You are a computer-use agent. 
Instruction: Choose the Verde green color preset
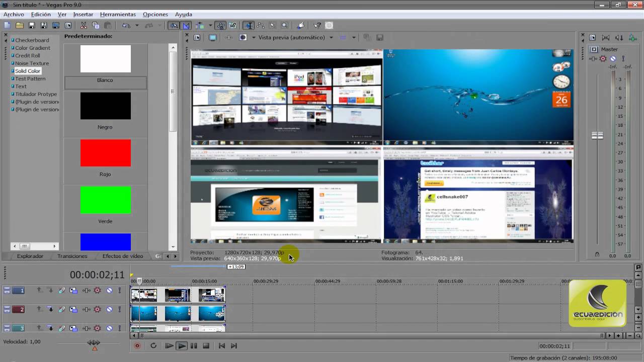(x=106, y=200)
